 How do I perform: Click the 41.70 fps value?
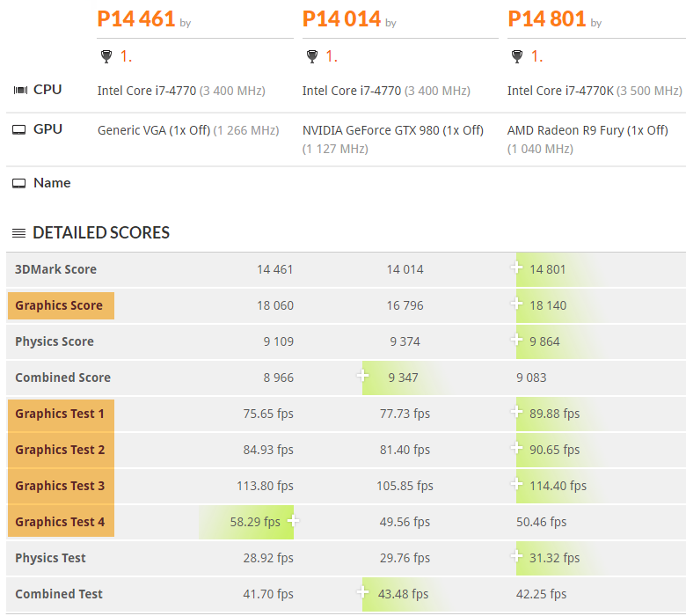pos(268,594)
